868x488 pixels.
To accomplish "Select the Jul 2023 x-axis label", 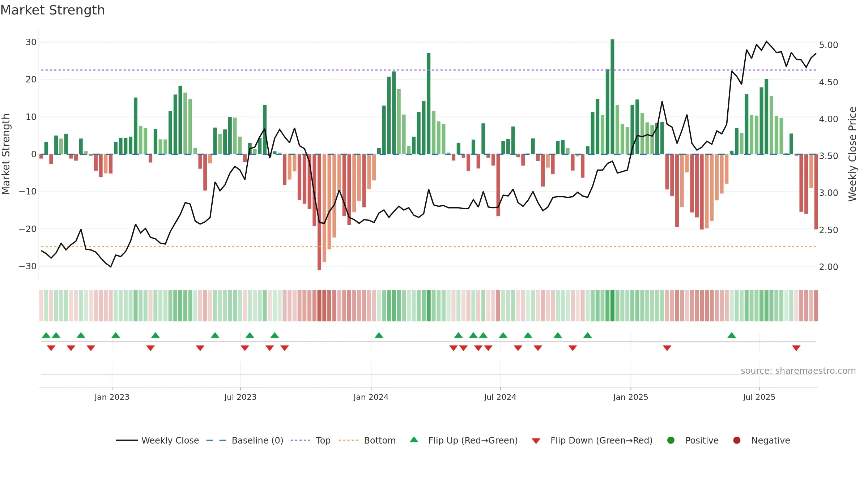I will click(240, 397).
